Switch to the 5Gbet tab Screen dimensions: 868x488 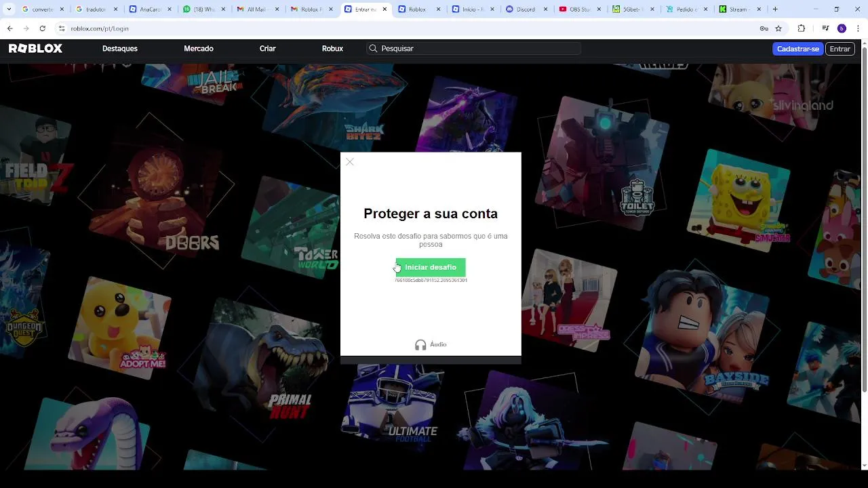coord(633,9)
